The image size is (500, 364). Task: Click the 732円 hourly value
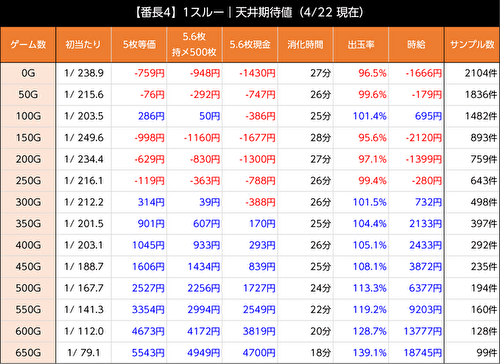pos(428,202)
